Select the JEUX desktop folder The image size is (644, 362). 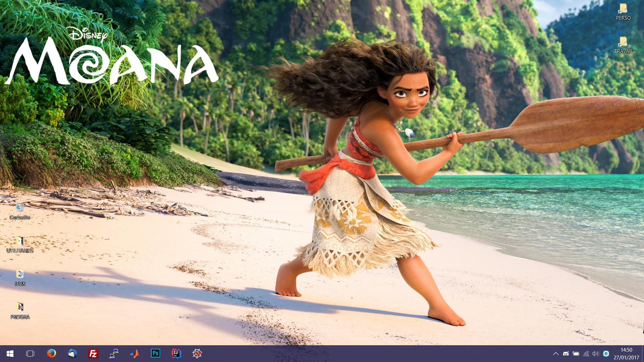[20, 278]
